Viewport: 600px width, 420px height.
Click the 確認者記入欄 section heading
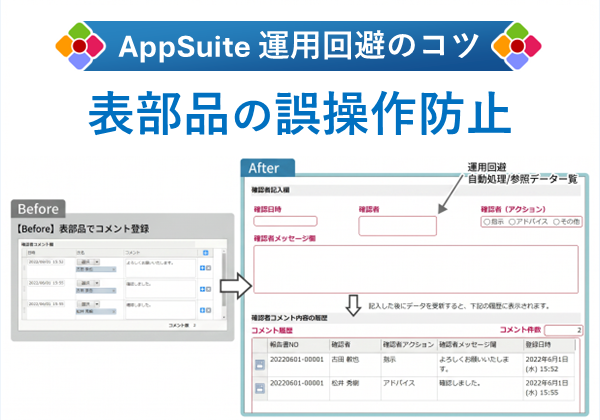point(271,190)
